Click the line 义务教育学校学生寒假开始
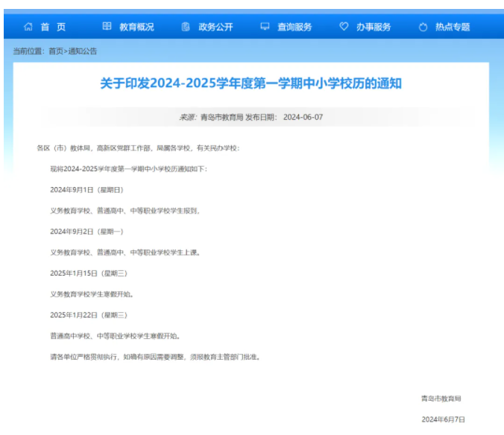This screenshot has width=504, height=435. (x=92, y=294)
